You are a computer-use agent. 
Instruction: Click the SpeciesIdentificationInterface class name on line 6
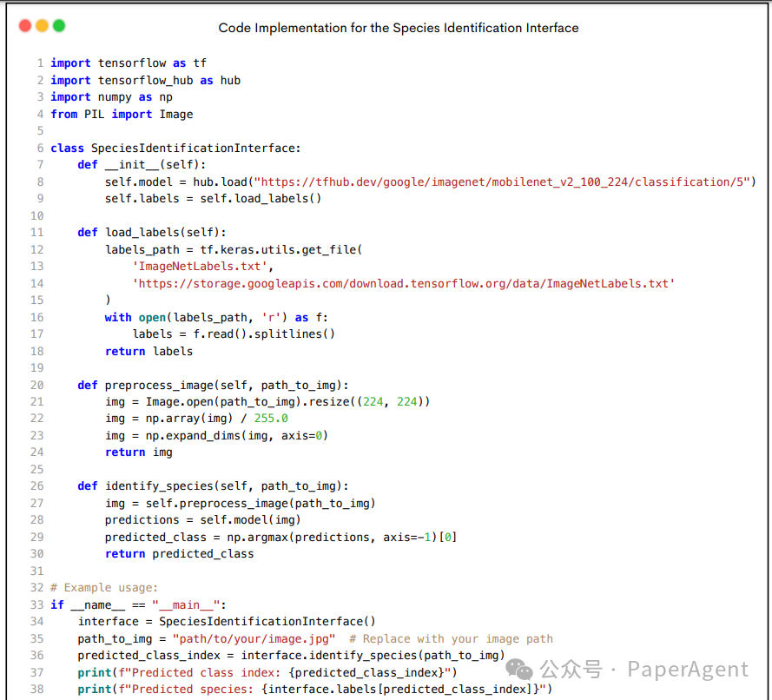[195, 148]
